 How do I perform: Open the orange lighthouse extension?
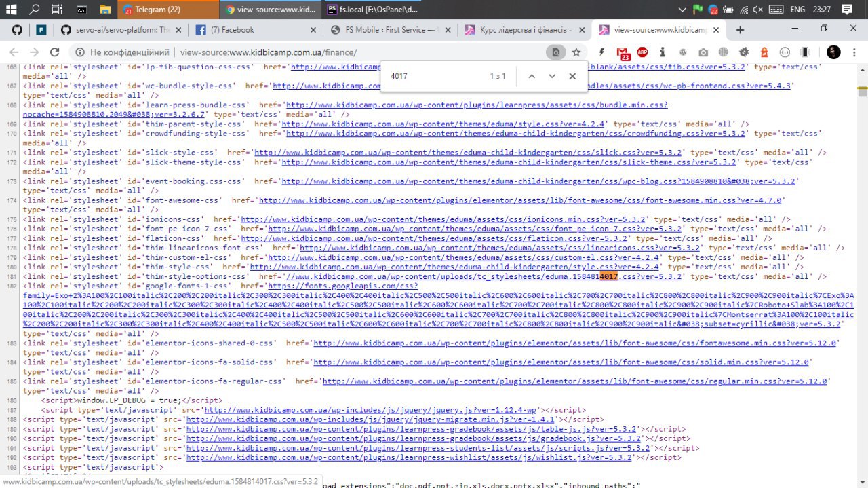[x=764, y=52]
